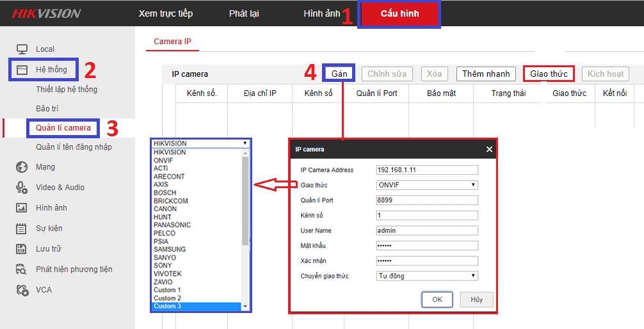Open Thiết lập hệ thống submenu
This screenshot has height=329, width=644.
click(67, 90)
